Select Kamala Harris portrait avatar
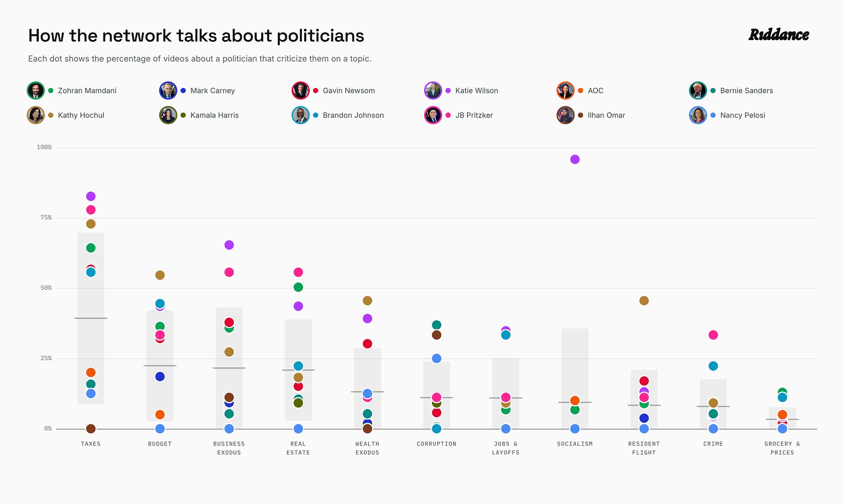 tap(168, 115)
